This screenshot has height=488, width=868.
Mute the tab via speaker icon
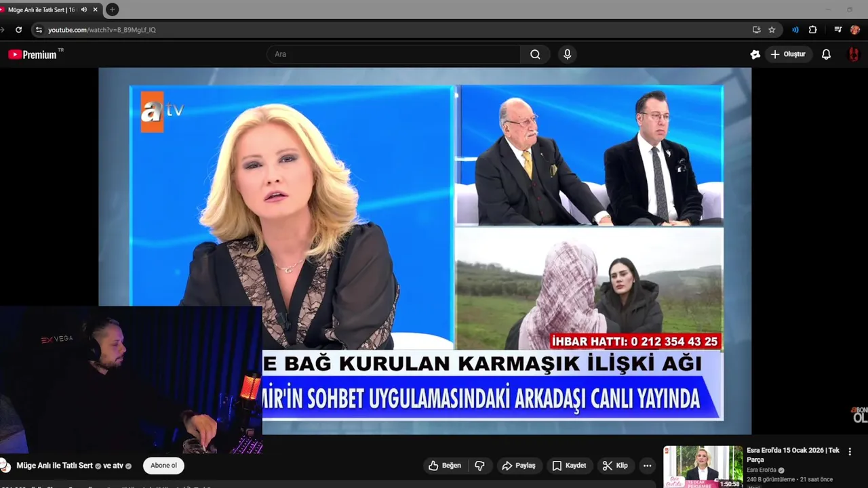pos(84,9)
